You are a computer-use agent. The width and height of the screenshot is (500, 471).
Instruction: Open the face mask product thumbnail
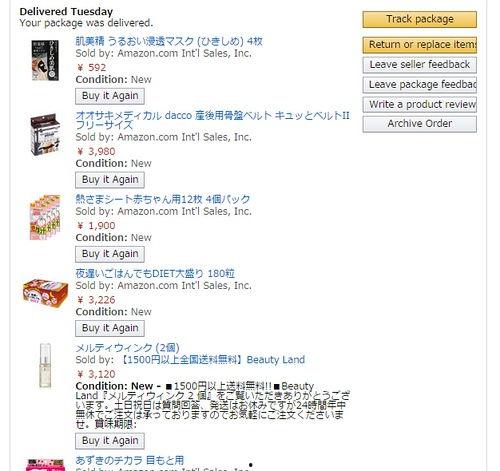[x=45, y=60]
